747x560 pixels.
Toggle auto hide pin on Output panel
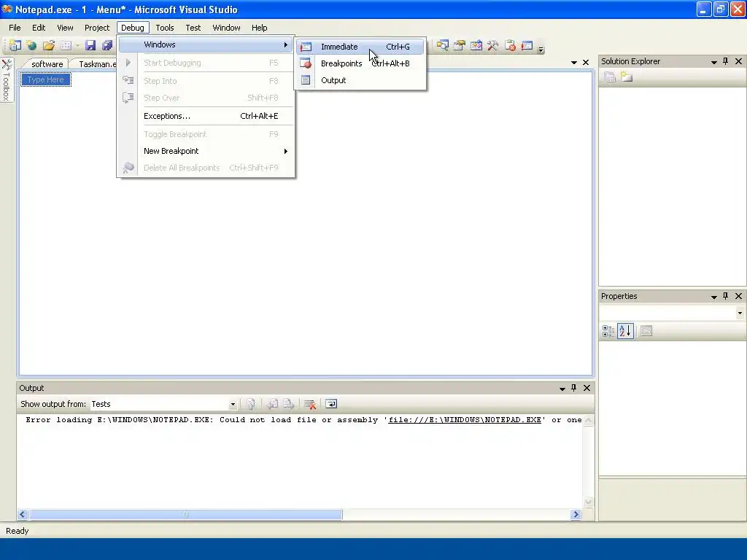[574, 388]
